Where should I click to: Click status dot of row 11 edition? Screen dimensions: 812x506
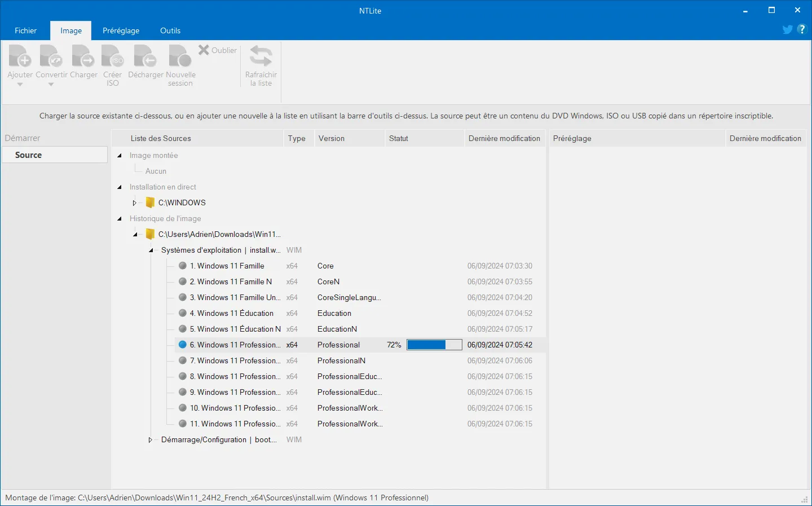click(x=183, y=424)
